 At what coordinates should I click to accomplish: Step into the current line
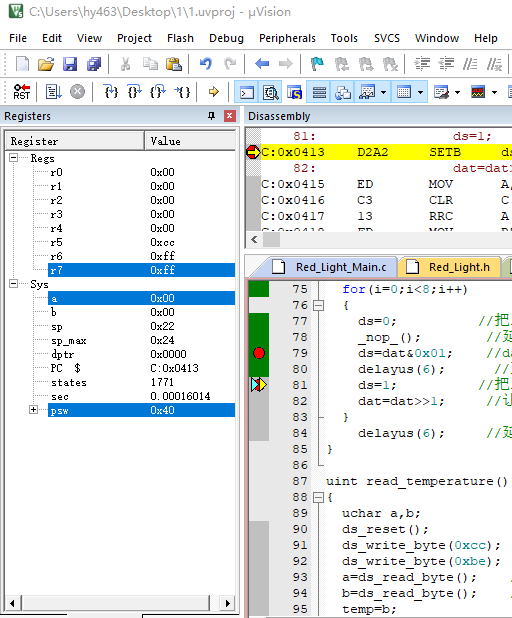(111, 92)
